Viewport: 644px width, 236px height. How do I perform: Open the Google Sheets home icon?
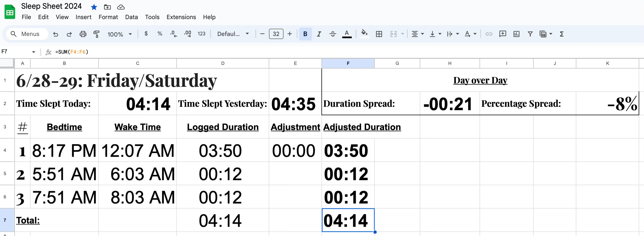pos(10,12)
